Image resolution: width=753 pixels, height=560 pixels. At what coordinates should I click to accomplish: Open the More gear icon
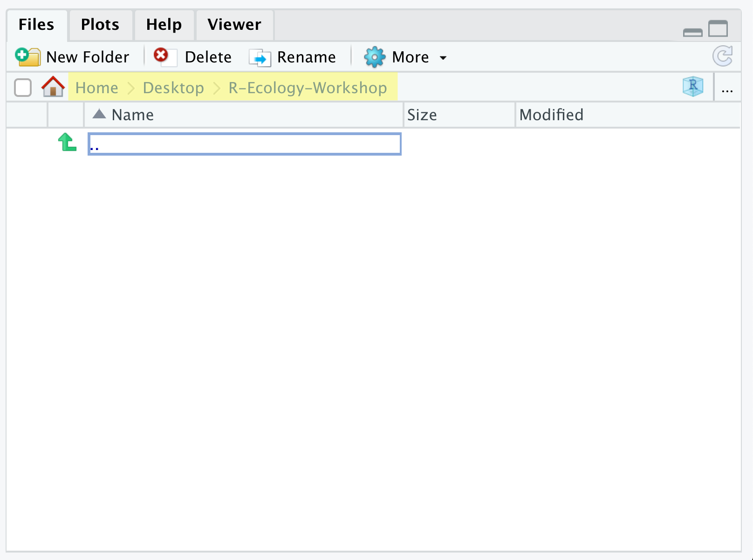pyautogui.click(x=374, y=56)
